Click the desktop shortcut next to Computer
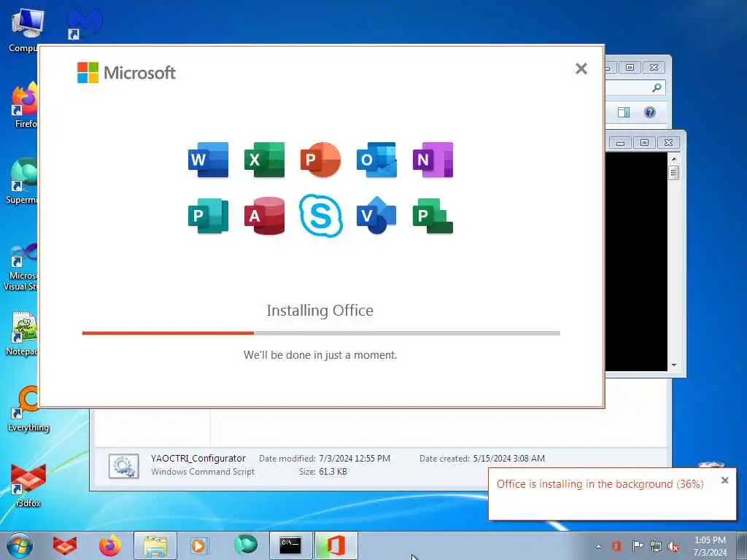 85,23
